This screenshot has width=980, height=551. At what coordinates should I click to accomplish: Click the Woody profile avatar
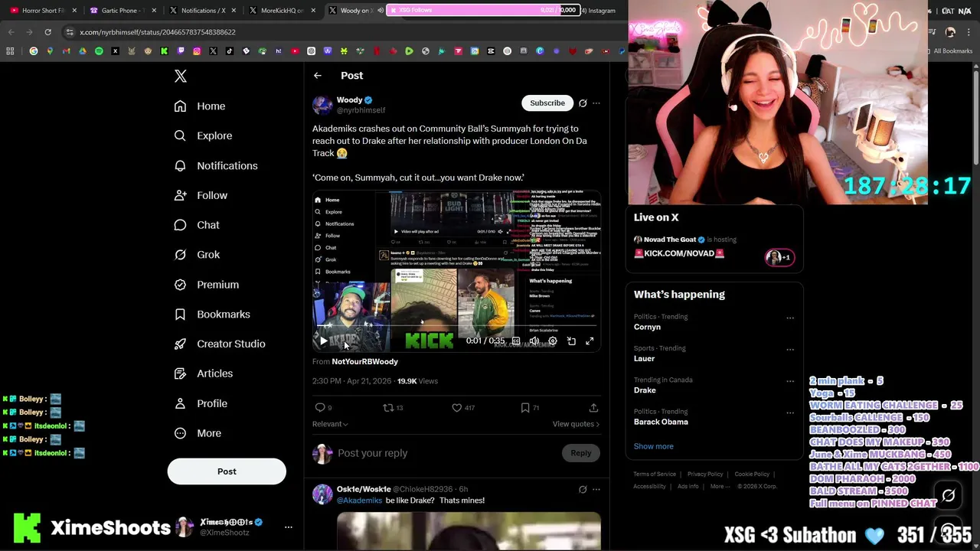(x=322, y=105)
